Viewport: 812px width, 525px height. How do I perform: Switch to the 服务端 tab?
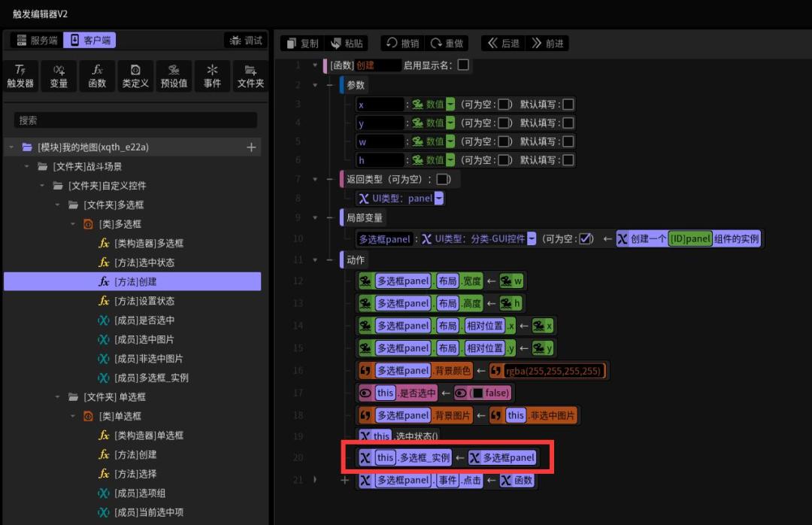[x=37, y=40]
